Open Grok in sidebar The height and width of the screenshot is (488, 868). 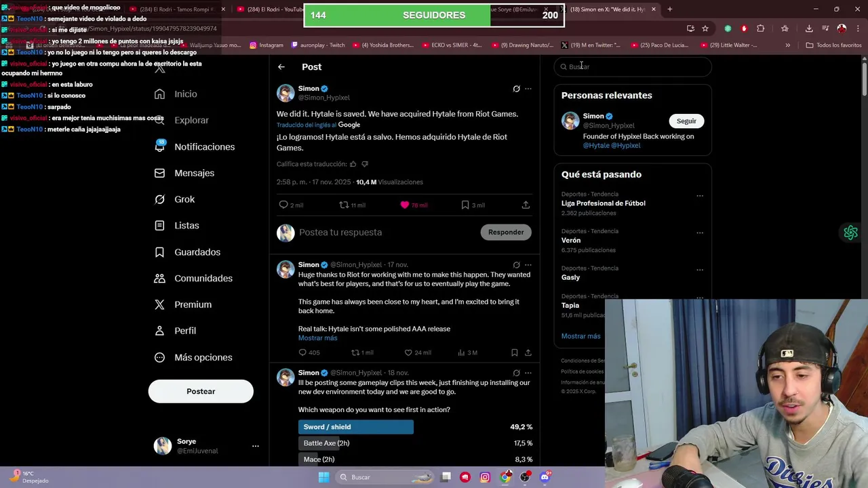[x=174, y=199]
